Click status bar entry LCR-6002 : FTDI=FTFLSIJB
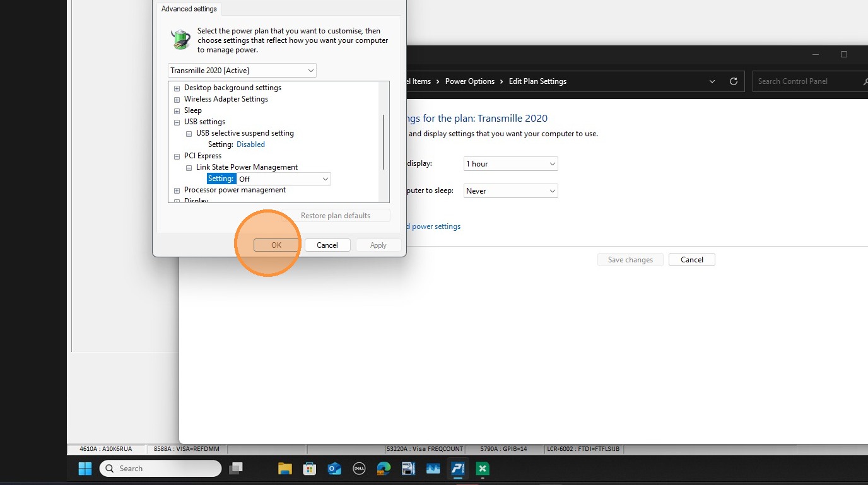Viewport: 868px width, 485px height. (584, 449)
